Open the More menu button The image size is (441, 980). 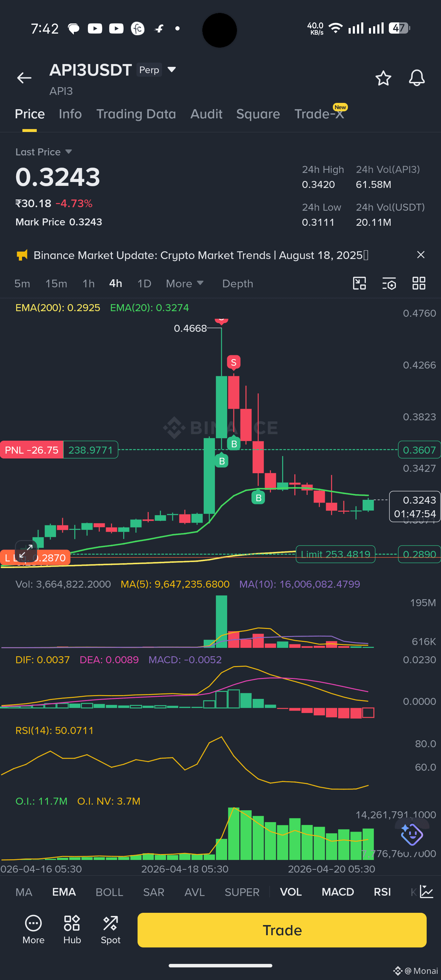[34, 930]
